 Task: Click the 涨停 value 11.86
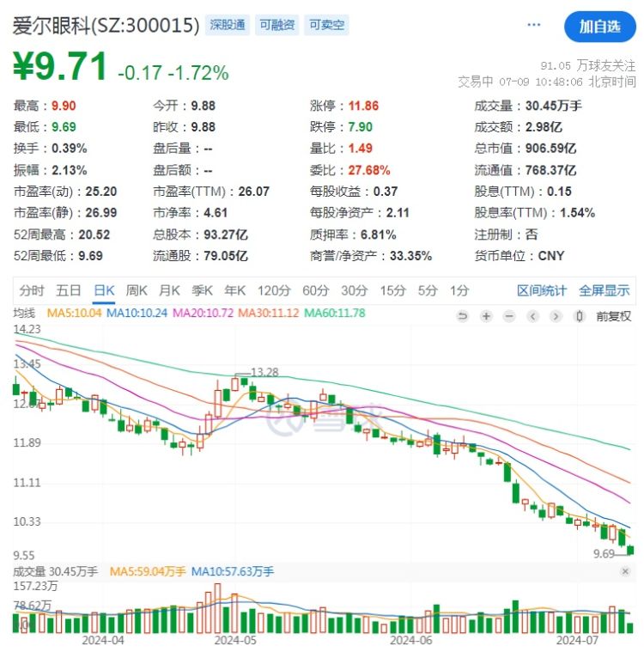[x=363, y=106]
